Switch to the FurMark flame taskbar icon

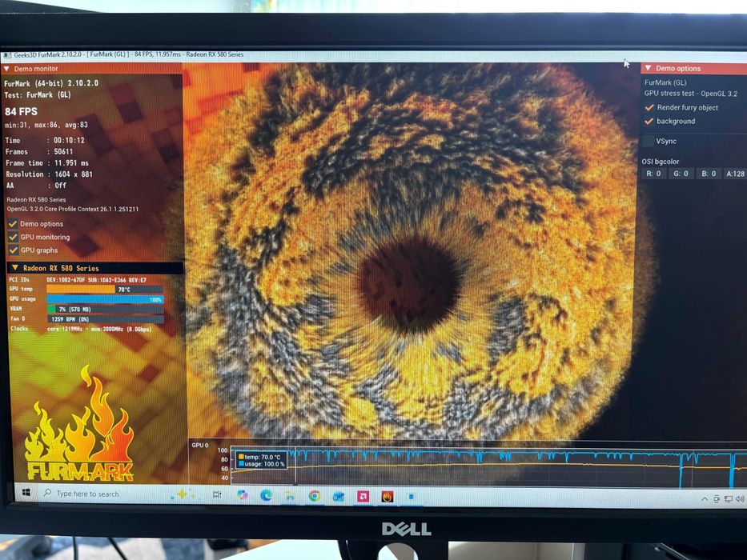coord(388,497)
